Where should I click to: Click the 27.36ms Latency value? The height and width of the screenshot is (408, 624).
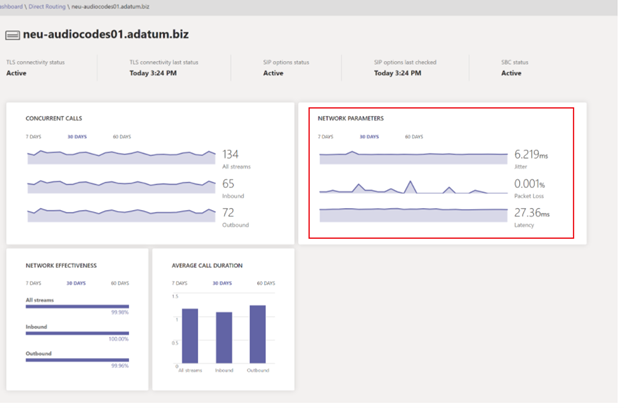532,213
